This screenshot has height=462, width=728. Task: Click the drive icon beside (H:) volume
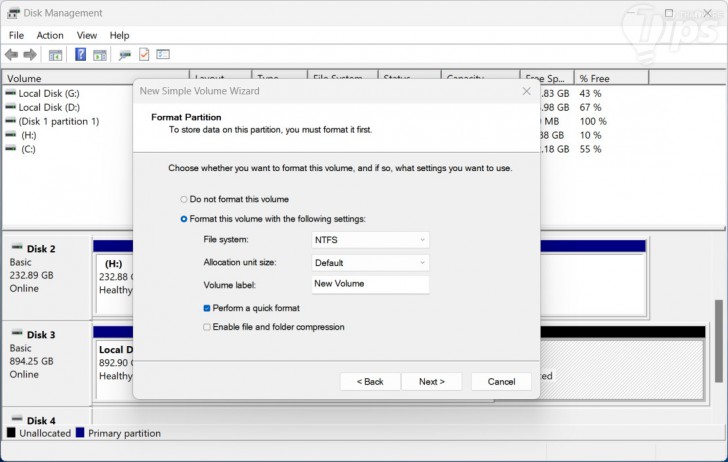coord(10,135)
